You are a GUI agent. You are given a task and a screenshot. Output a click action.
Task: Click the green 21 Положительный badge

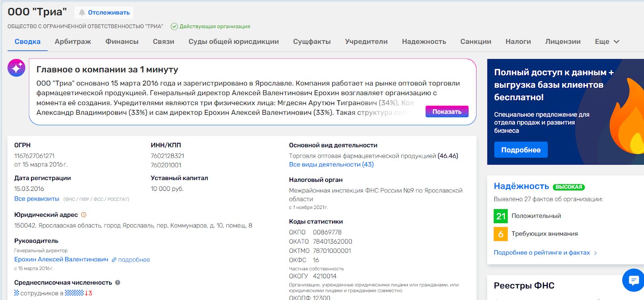[x=501, y=216]
